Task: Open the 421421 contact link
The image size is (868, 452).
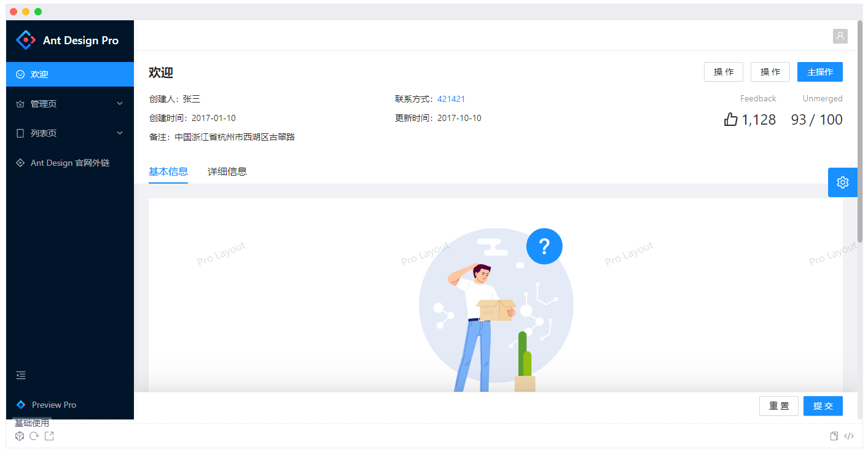Action: 451,99
